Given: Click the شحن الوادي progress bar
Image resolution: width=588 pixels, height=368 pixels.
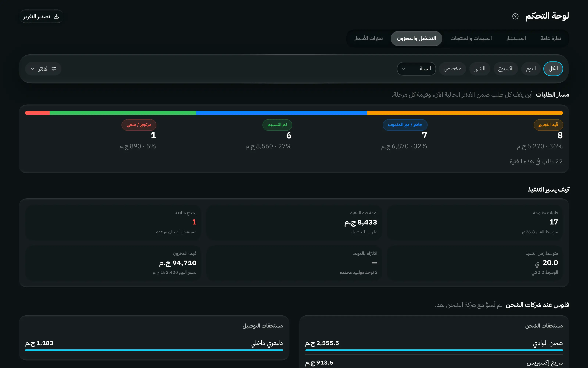Looking at the screenshot, I should (434, 350).
